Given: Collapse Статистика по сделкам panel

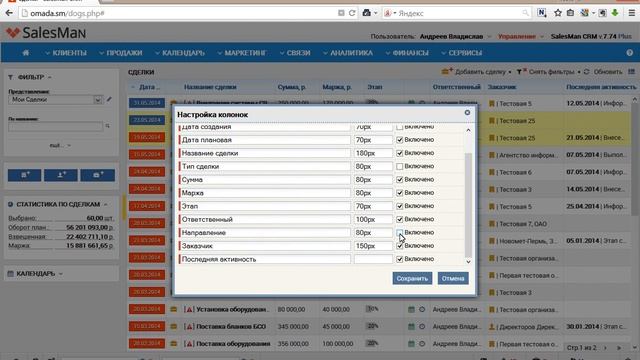Looking at the screenshot, I should click(x=106, y=204).
